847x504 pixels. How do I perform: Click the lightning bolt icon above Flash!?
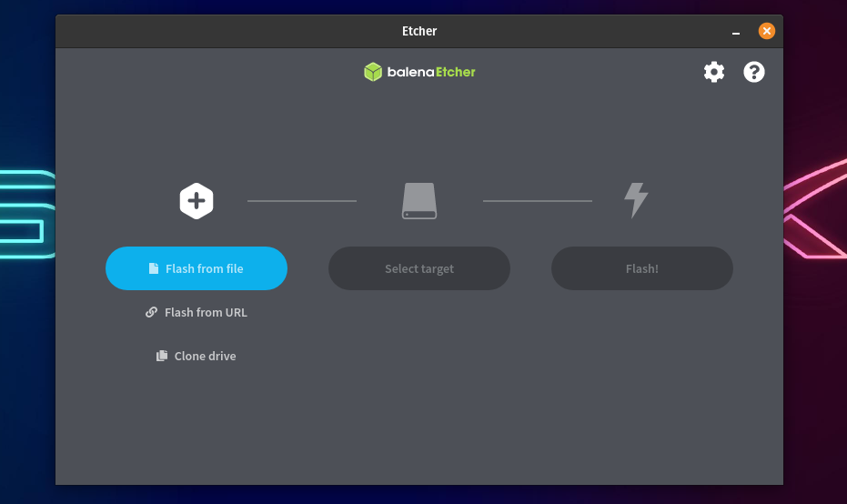[636, 200]
